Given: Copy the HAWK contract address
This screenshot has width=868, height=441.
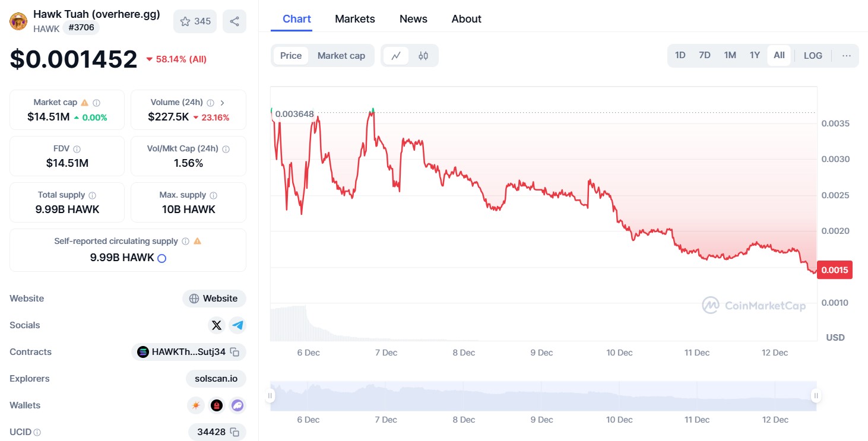Looking at the screenshot, I should click(x=235, y=352).
